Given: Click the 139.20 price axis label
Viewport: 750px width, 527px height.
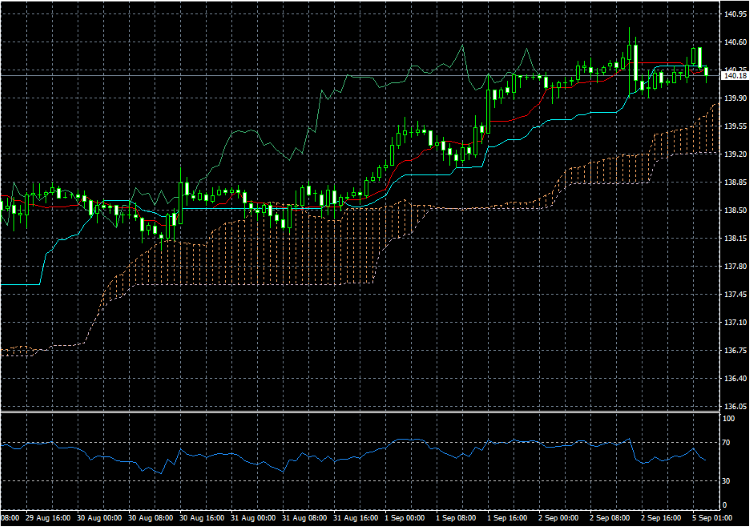Looking at the screenshot, I should [735, 154].
